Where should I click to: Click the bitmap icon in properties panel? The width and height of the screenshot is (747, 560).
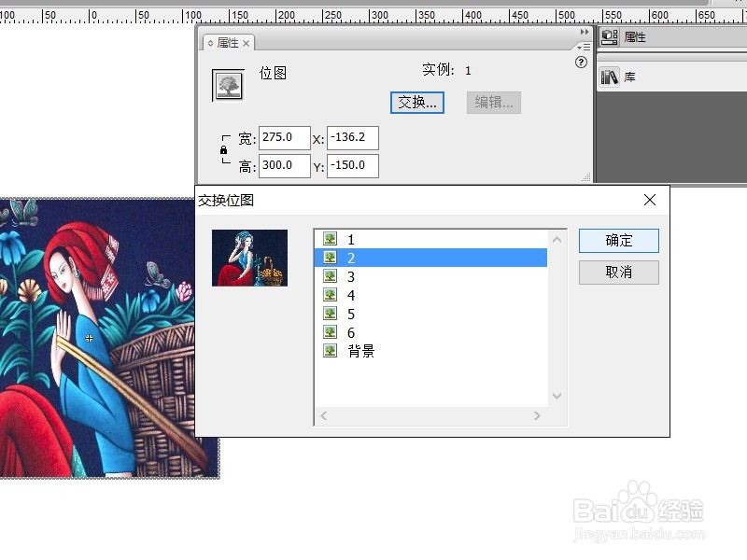point(228,85)
